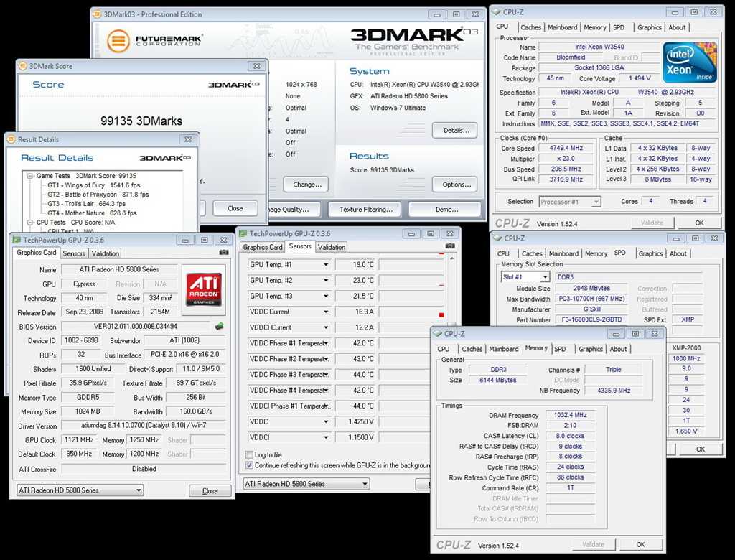Screen dimensions: 735x560
Task: Click the scroll up arrow in GPU-Z Sensors
Action: 452,258
